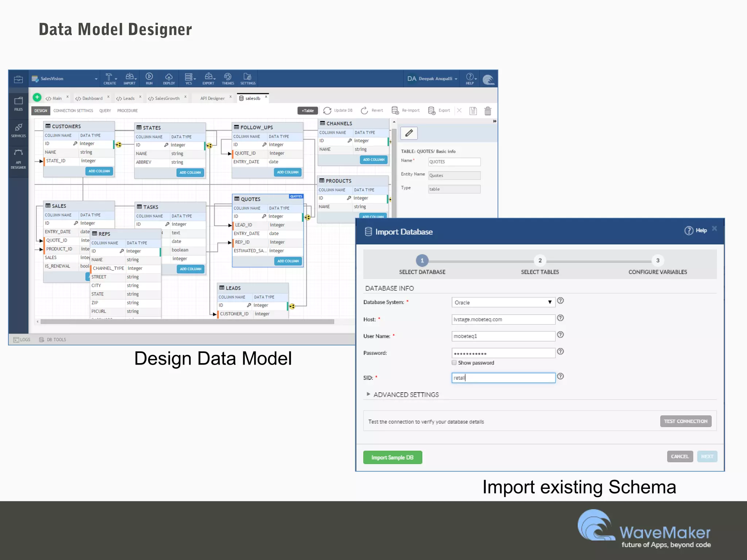
Task: Open the Import toolbar icon
Action: (129, 78)
